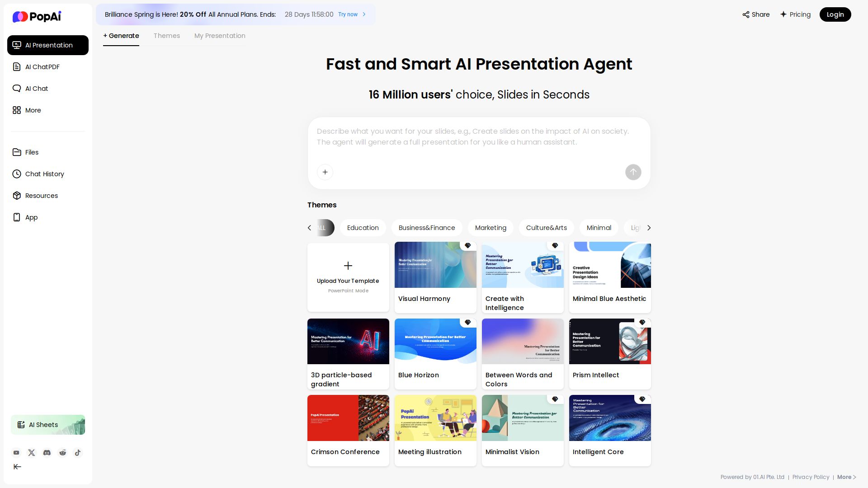Viewport: 868px width, 488px height.
Task: Open the X (Twitter) social icon
Action: point(32,453)
